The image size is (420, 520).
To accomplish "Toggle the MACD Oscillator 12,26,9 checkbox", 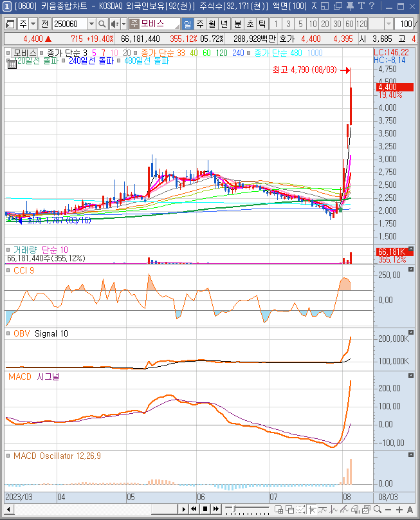I will tap(8, 456).
